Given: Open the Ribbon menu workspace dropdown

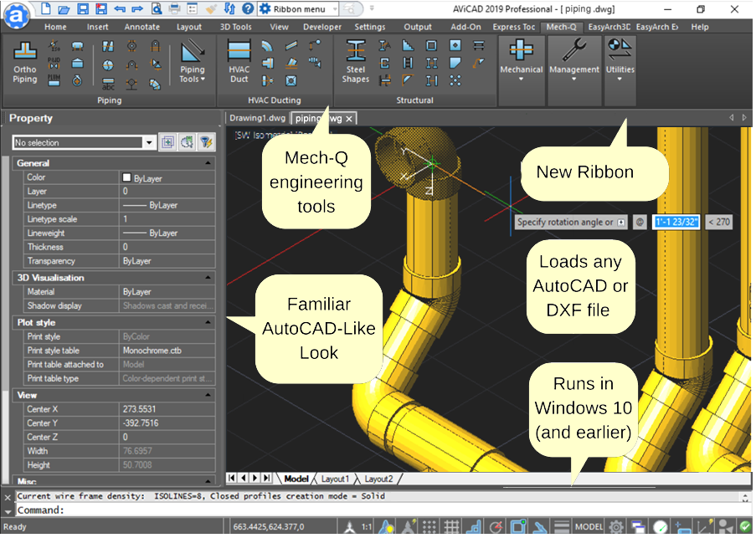Looking at the screenshot, I should [335, 8].
